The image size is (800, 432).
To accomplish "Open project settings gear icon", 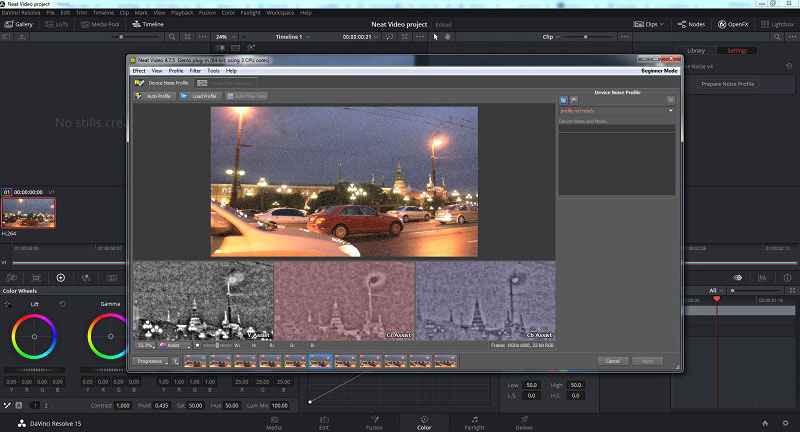I will coord(785,423).
